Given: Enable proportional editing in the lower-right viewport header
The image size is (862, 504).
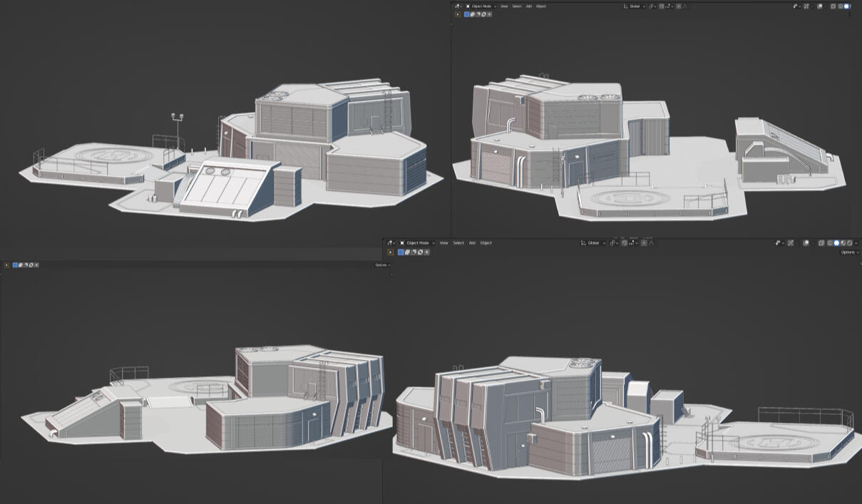Looking at the screenshot, I should click(x=644, y=243).
